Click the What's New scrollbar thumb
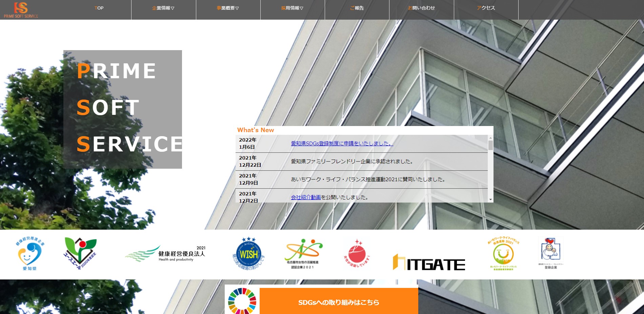Image resolution: width=644 pixels, height=314 pixels. point(490,145)
